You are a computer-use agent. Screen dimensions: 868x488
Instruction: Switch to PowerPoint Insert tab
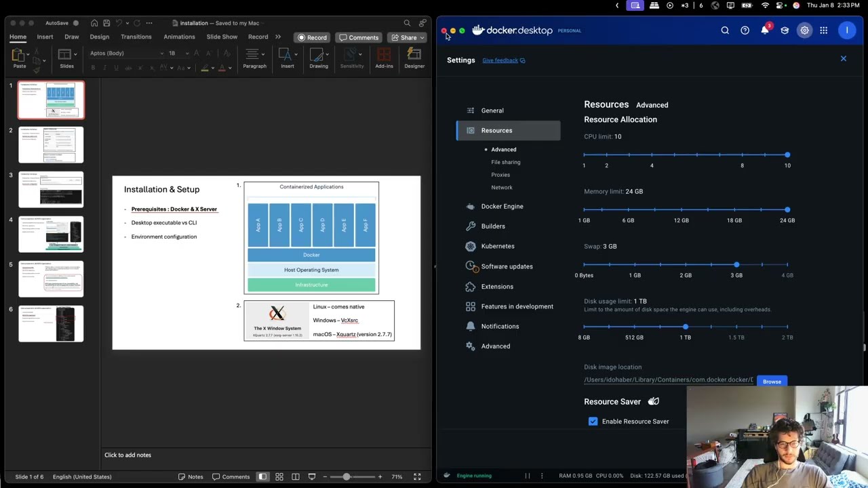tap(45, 37)
